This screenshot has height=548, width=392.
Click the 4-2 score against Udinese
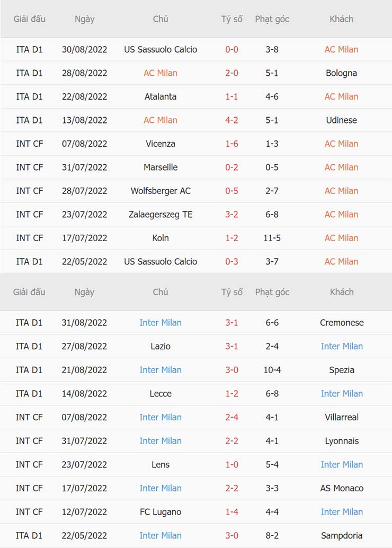click(x=231, y=120)
